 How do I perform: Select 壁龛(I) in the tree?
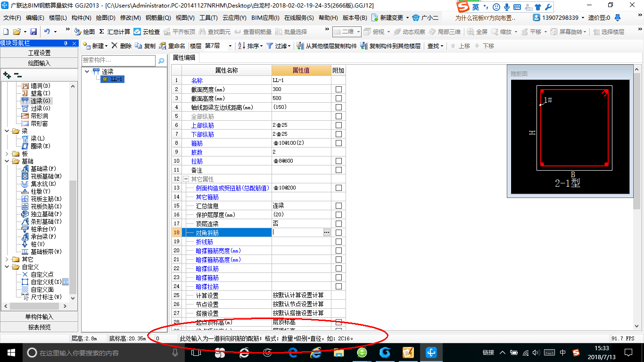coord(41,93)
